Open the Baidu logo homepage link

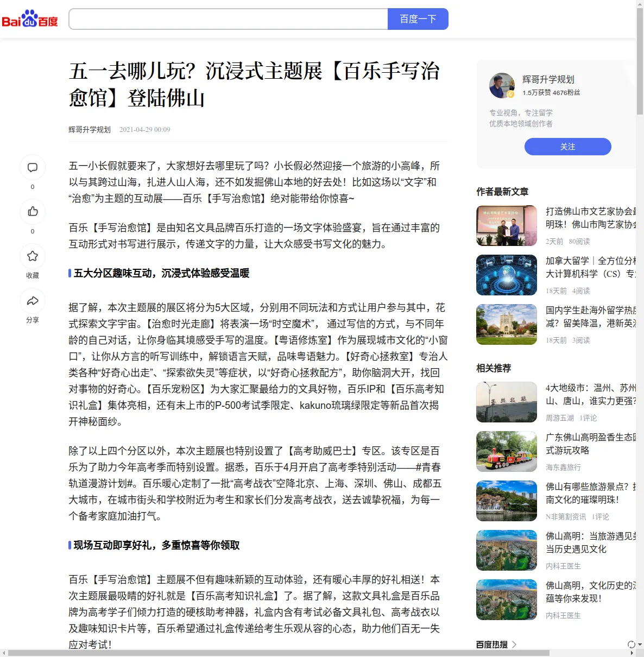coord(30,19)
